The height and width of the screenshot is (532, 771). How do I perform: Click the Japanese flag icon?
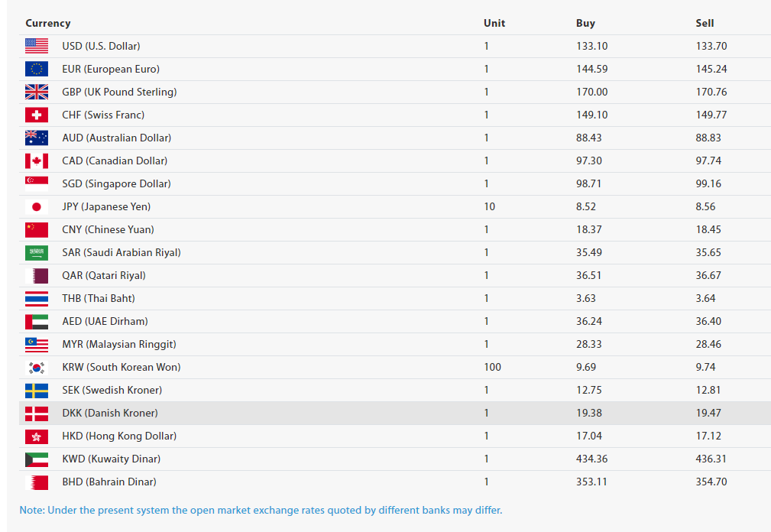coord(36,206)
